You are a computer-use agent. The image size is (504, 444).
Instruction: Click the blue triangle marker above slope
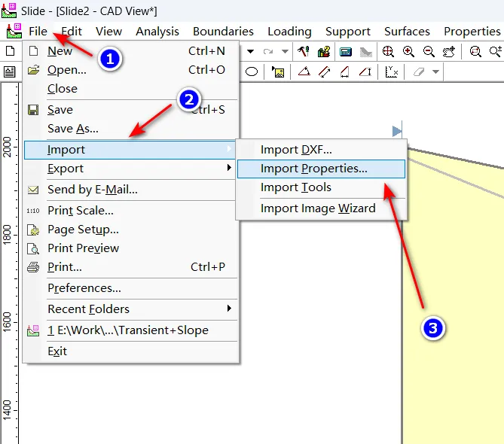click(397, 132)
